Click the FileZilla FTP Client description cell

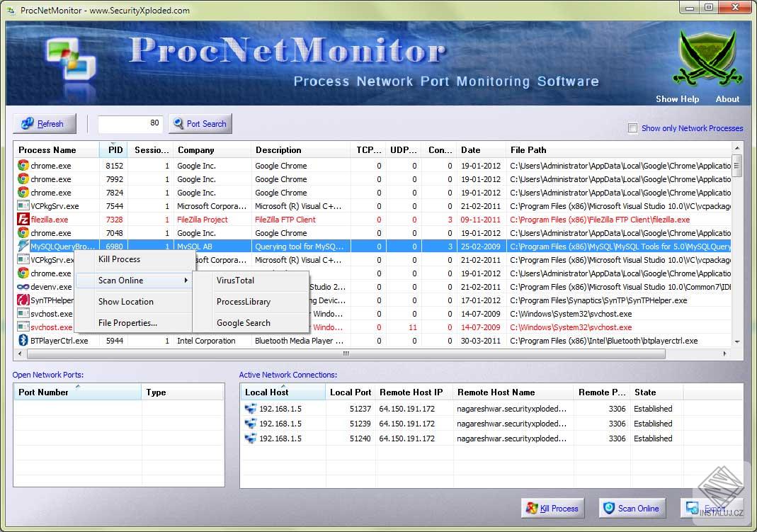click(285, 220)
